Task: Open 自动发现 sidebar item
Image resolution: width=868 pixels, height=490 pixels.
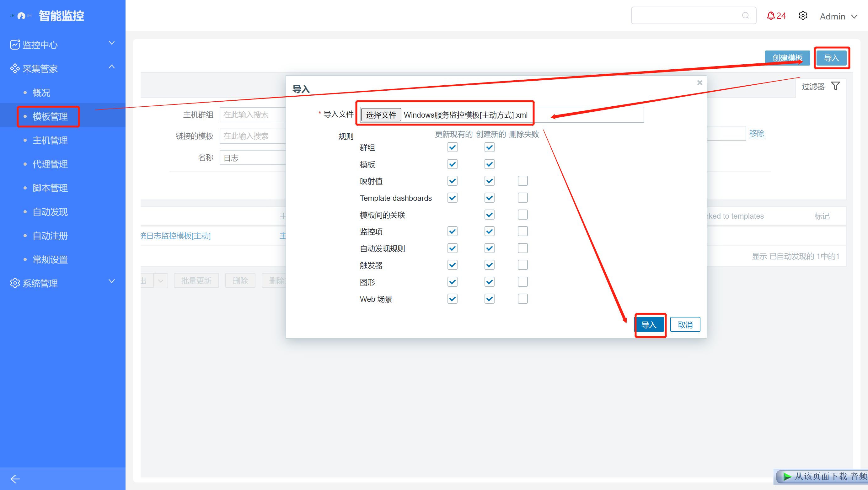Action: click(x=50, y=212)
